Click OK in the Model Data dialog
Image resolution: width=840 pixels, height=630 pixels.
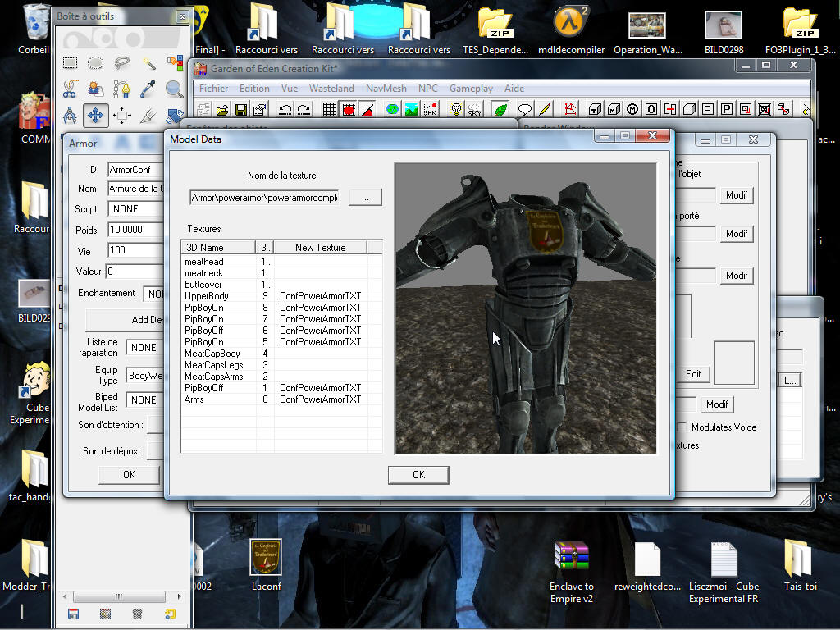pyautogui.click(x=418, y=475)
